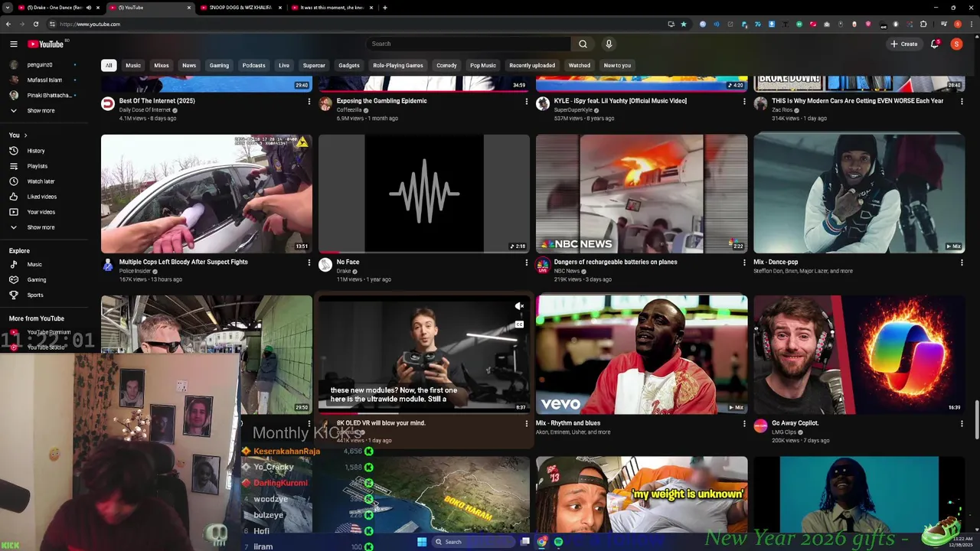Select the Podcasts filter chip
This screenshot has width=980, height=551.
coord(253,65)
